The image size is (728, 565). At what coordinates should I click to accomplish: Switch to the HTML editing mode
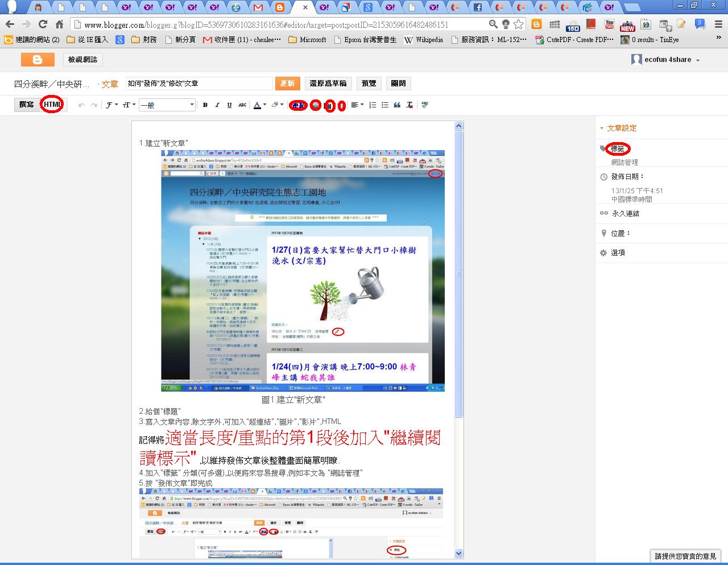click(x=52, y=105)
